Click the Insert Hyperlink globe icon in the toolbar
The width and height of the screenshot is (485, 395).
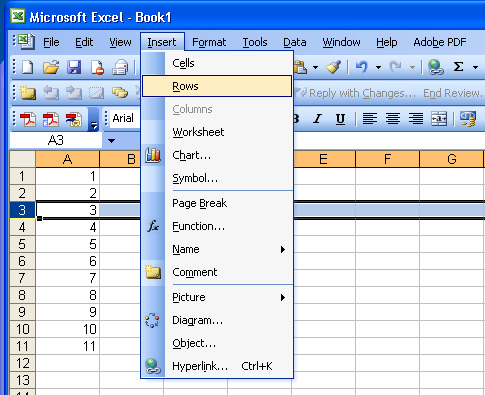pyautogui.click(x=435, y=67)
